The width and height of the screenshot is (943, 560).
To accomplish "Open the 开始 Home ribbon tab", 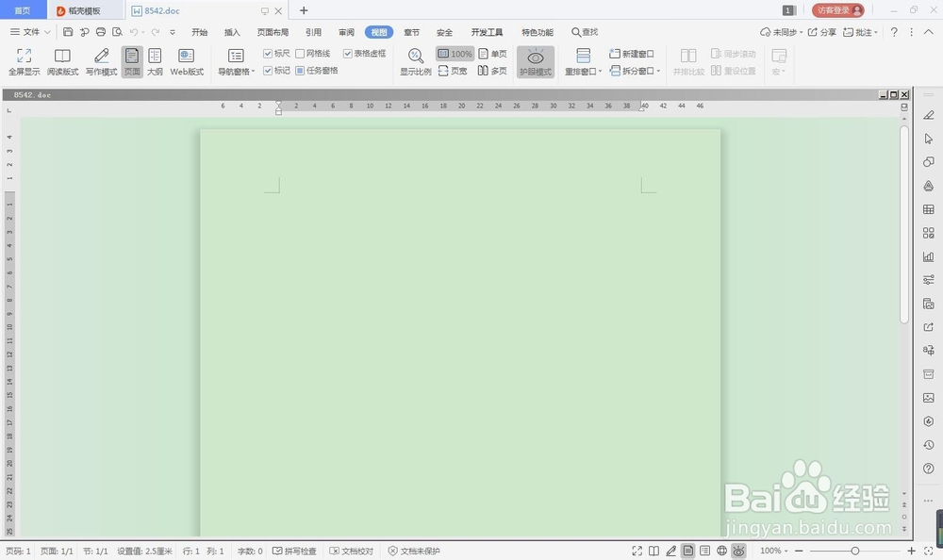I will 199,32.
